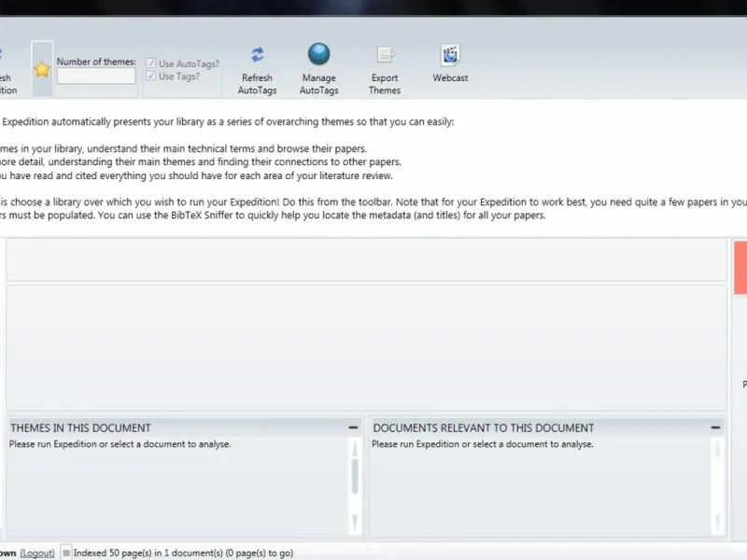Click Relevant Documents panel scroll down arrow

(717, 523)
